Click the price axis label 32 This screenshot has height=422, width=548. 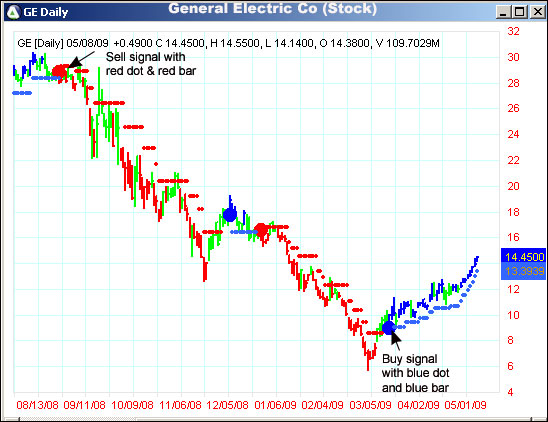513,31
